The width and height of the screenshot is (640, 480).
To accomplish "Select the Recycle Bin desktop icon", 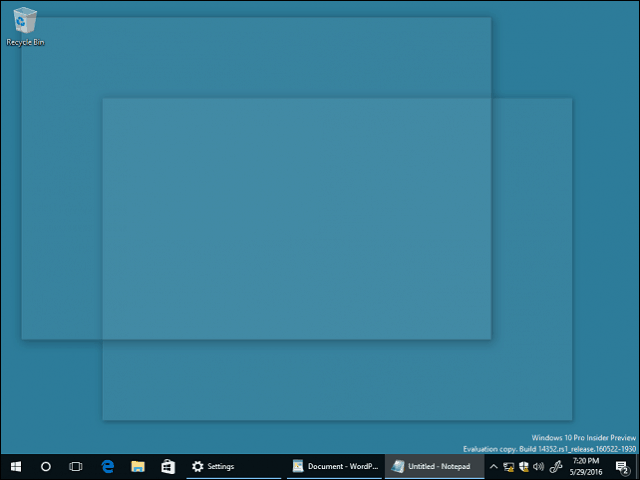I will [x=25, y=27].
